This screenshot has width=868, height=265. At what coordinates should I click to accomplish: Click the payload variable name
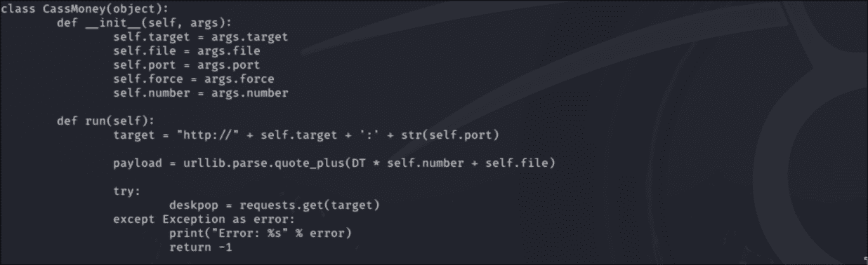(138, 163)
